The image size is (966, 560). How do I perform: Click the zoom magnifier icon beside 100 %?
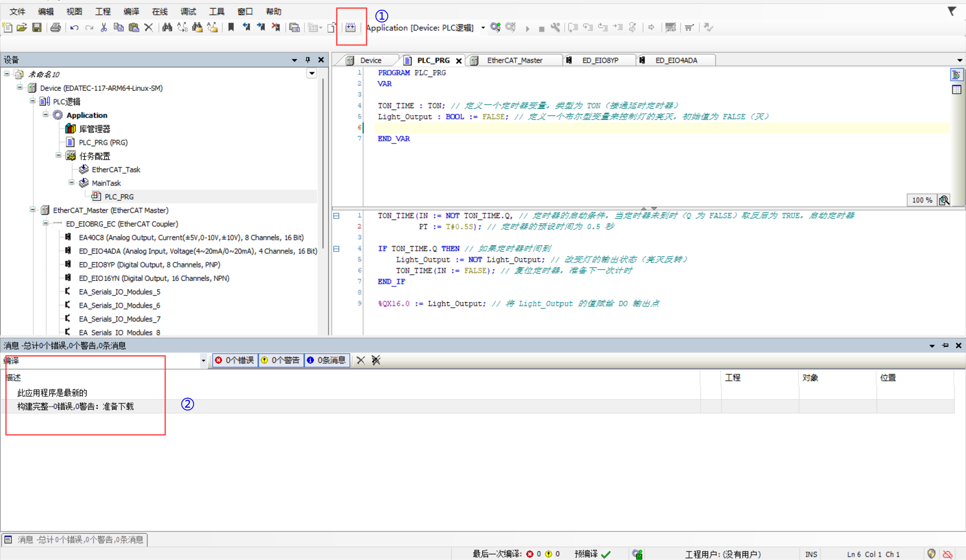(944, 200)
